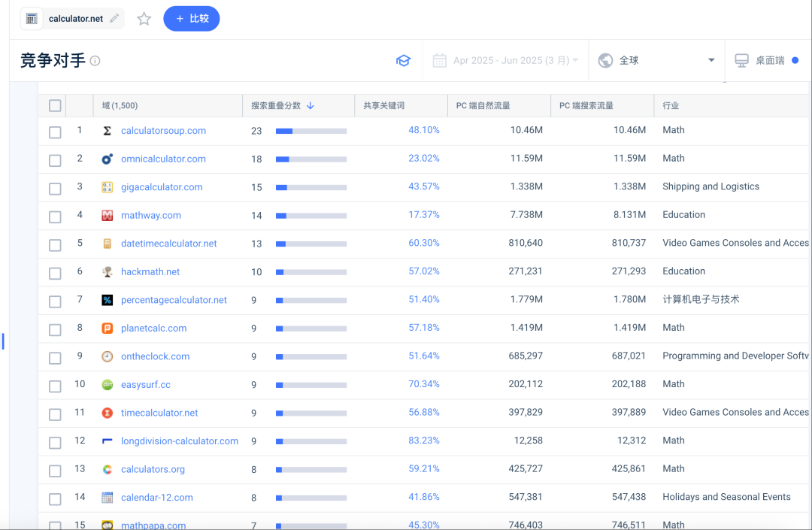Click the calculator.net site favicon

click(x=32, y=19)
